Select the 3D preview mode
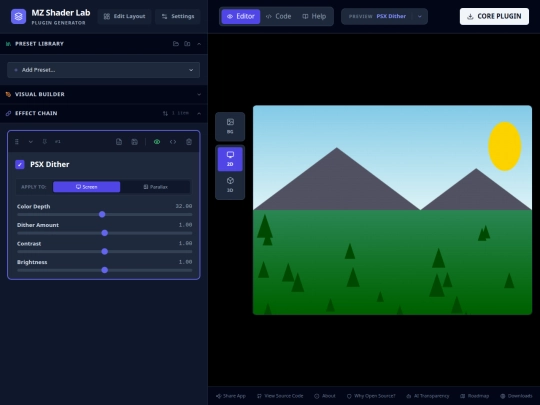Viewport: 540px width, 405px height. [230, 185]
